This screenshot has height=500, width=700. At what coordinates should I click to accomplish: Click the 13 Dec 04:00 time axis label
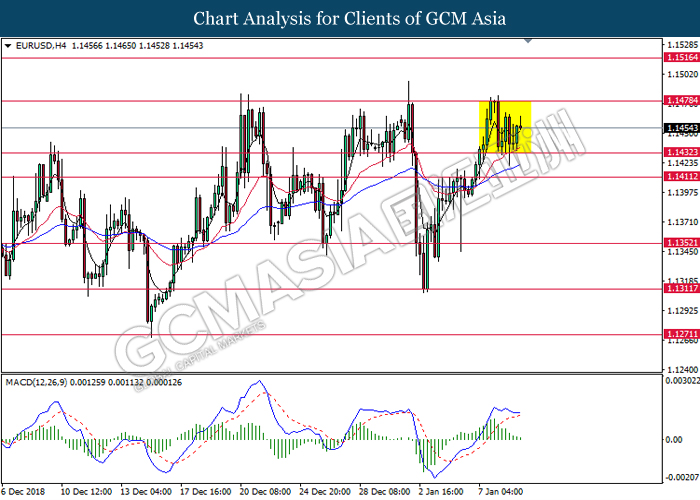coord(147,492)
